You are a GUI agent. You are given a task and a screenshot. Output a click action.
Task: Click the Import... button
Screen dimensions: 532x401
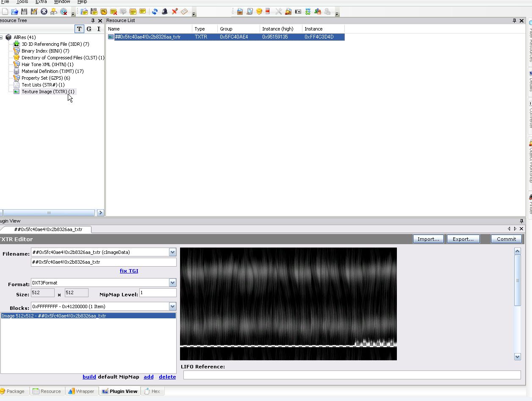pos(428,239)
